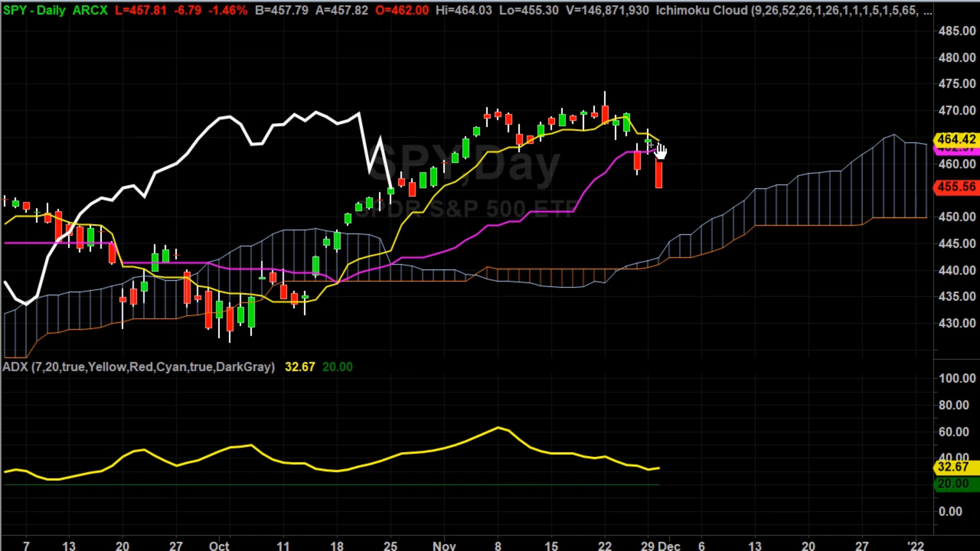The image size is (980, 551).
Task: Click the ADX threshold 20.00 in header
Action: (337, 367)
